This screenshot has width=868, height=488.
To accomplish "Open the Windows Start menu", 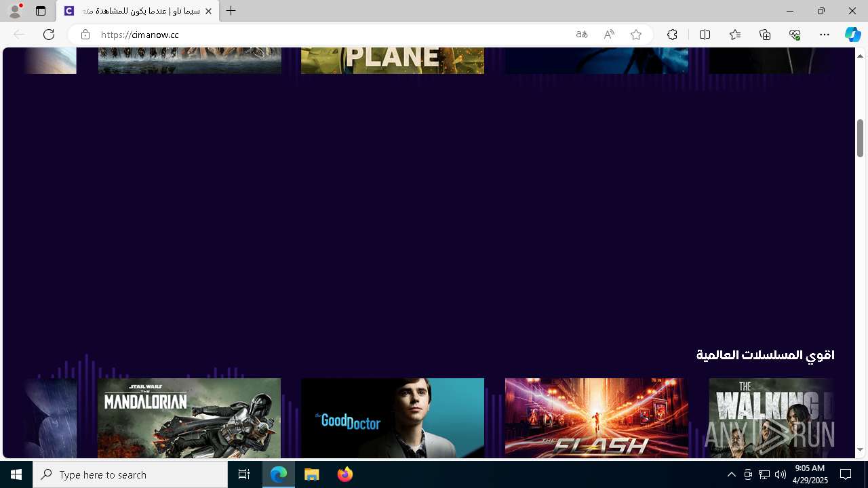I will pos(16,474).
